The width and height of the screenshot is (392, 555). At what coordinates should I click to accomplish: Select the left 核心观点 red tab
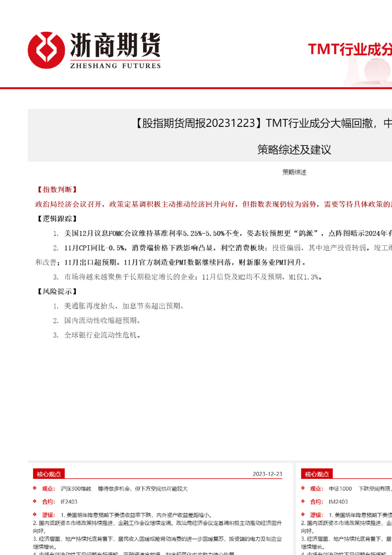coord(49,474)
